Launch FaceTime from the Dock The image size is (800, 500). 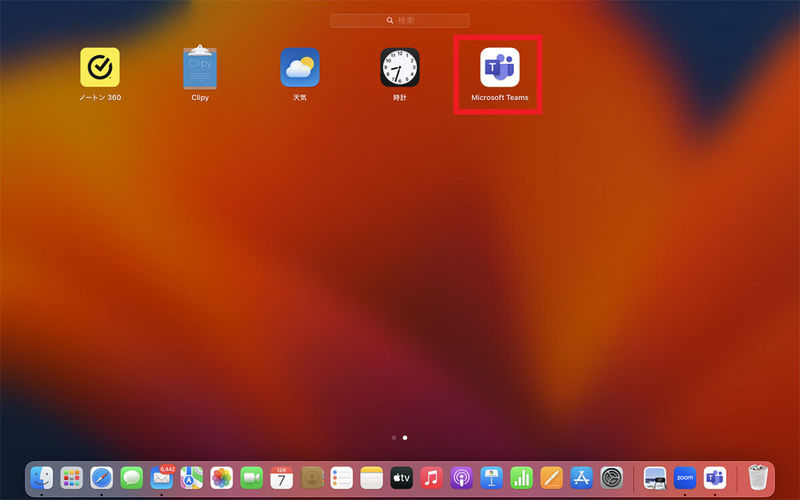[252, 478]
